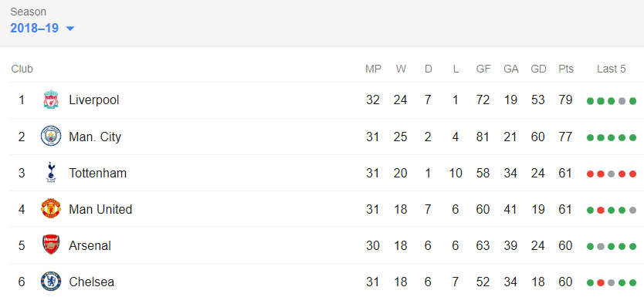Screen dimensions: 644x297
Task: Open the 2018–19 season dropdown
Action: click(42, 29)
